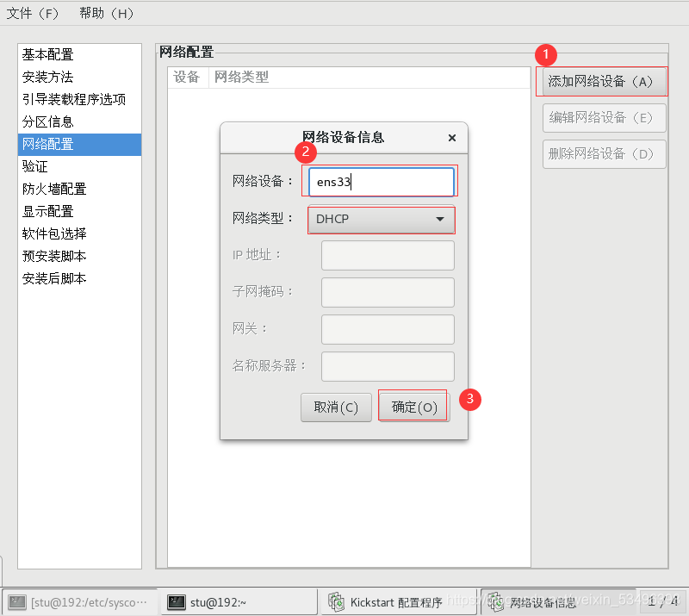Click the workspace switcher showing 1 / 4
689x616 pixels.
pyautogui.click(x=663, y=602)
